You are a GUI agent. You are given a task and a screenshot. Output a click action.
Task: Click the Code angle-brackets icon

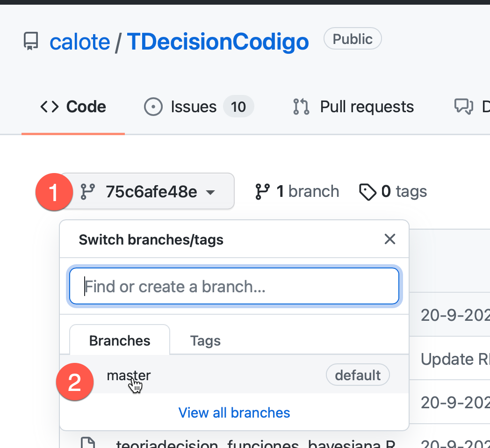(x=50, y=107)
